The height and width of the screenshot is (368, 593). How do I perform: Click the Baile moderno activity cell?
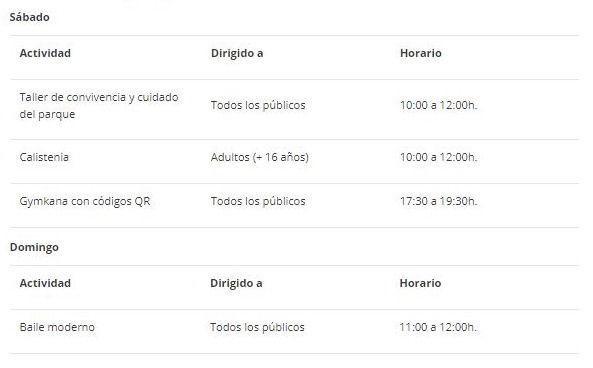(57, 327)
